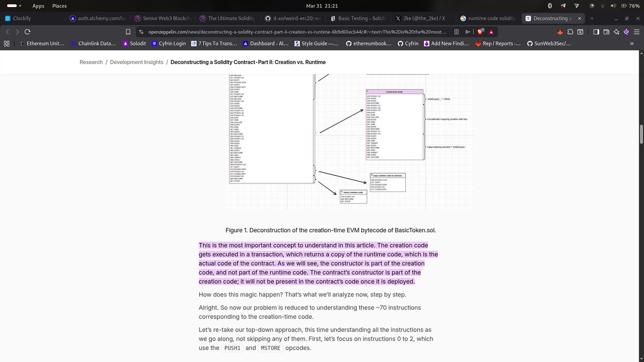Click Development Insights breadcrumb link

coord(136,62)
